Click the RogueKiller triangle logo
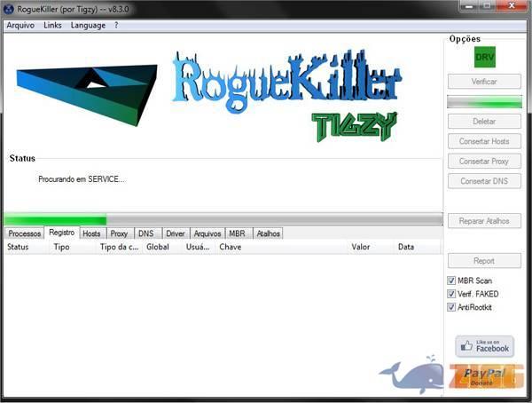The image size is (532, 403). coord(87,87)
